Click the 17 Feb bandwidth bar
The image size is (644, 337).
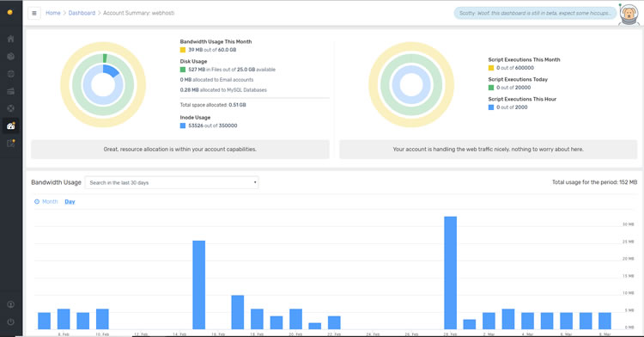point(237,312)
